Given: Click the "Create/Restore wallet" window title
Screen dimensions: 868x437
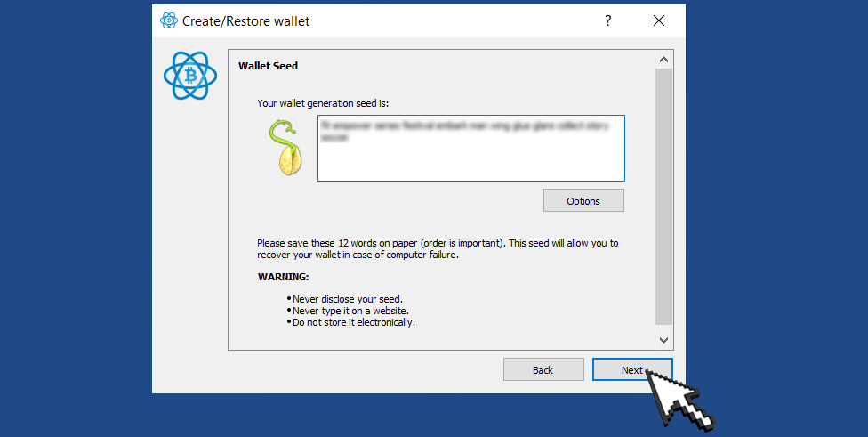Looking at the screenshot, I should pos(245,21).
